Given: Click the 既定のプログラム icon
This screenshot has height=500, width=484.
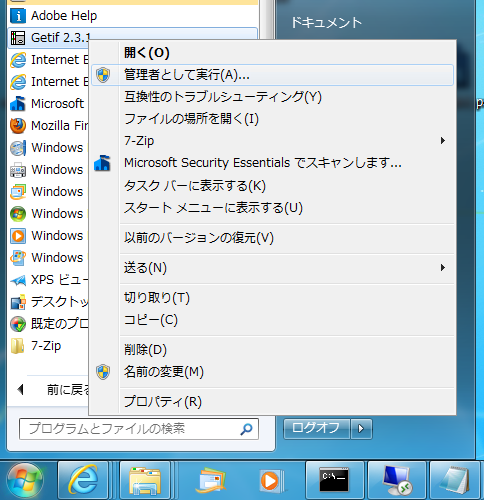Looking at the screenshot, I should pyautogui.click(x=18, y=324).
